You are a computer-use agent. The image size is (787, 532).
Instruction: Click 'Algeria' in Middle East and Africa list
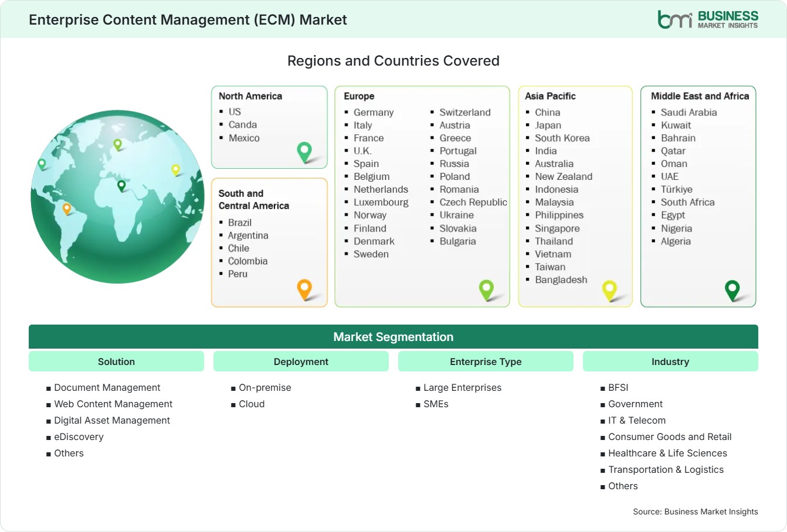click(676, 241)
